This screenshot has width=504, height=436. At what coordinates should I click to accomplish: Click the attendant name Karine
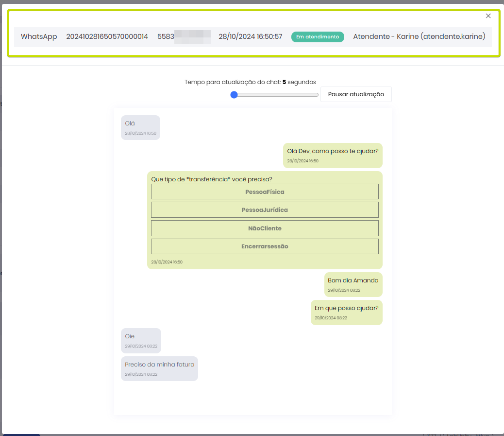(419, 37)
